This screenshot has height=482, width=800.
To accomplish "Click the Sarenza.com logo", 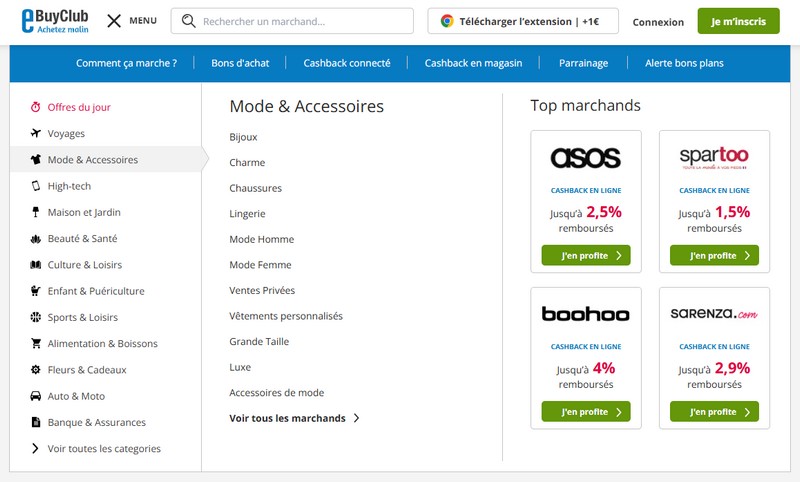I will tap(714, 314).
